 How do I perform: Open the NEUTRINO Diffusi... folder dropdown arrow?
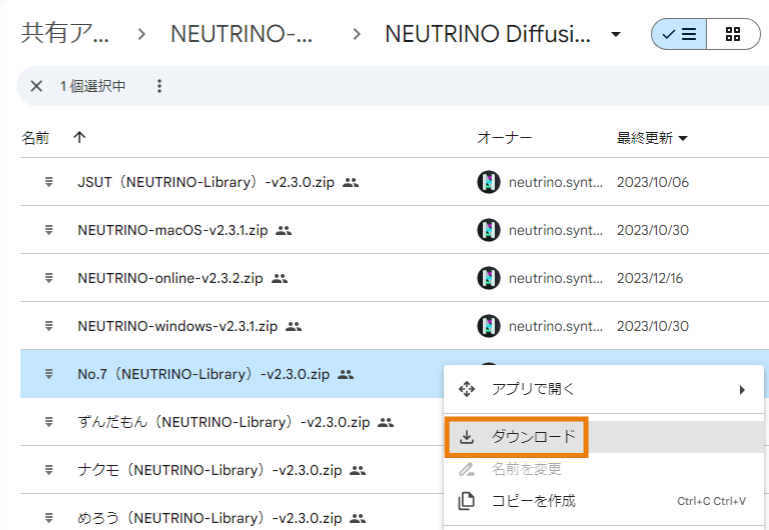[615, 34]
